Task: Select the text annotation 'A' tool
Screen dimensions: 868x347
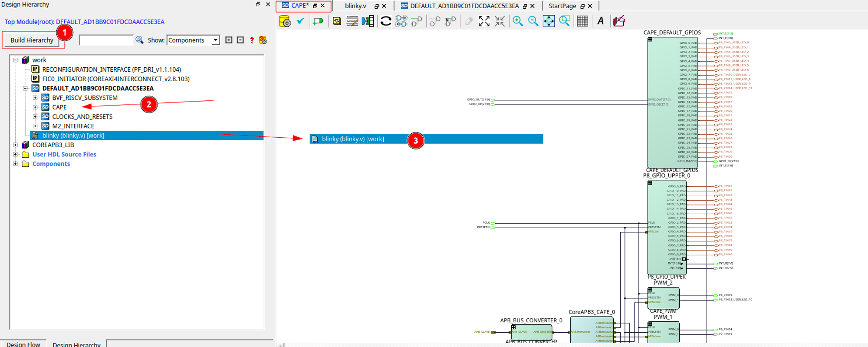Action: pos(600,21)
